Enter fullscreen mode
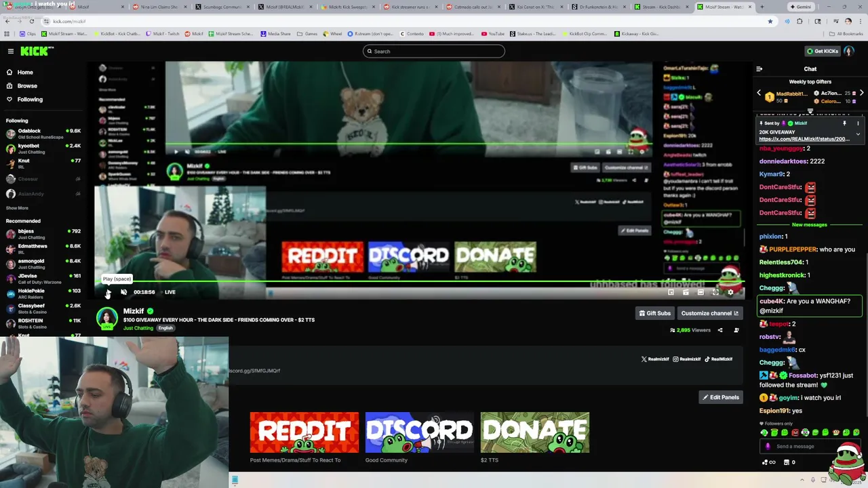This screenshot has height=488, width=868. tap(715, 292)
